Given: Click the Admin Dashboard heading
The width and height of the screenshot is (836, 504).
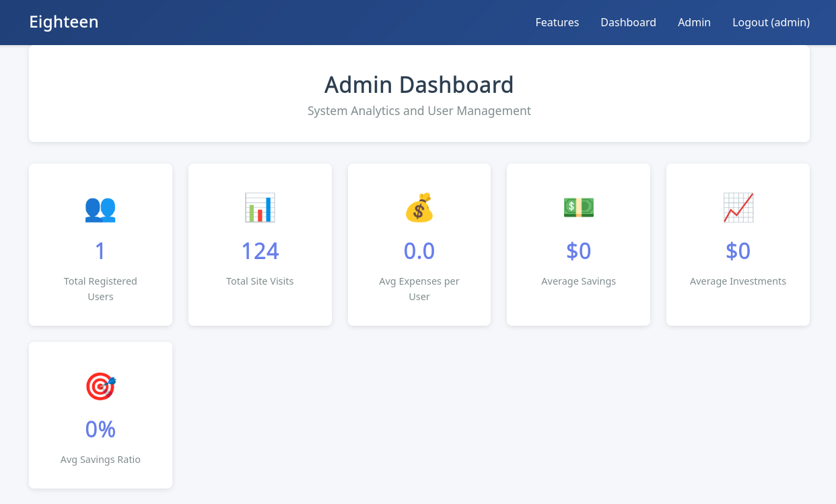Looking at the screenshot, I should (x=419, y=85).
